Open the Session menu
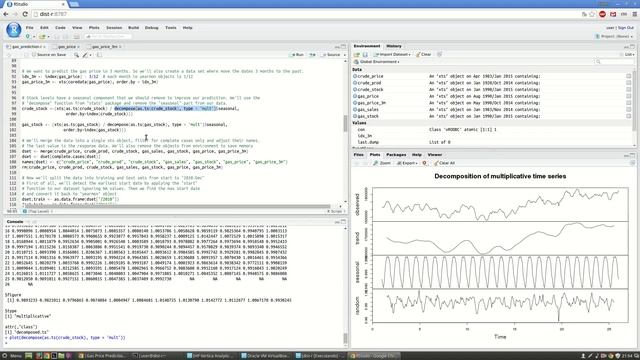The width and height of the screenshot is (640, 360). [114, 28]
